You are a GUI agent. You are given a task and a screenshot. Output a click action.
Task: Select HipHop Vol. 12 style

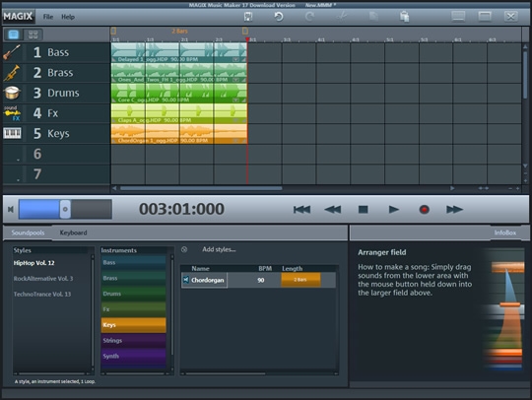33,263
